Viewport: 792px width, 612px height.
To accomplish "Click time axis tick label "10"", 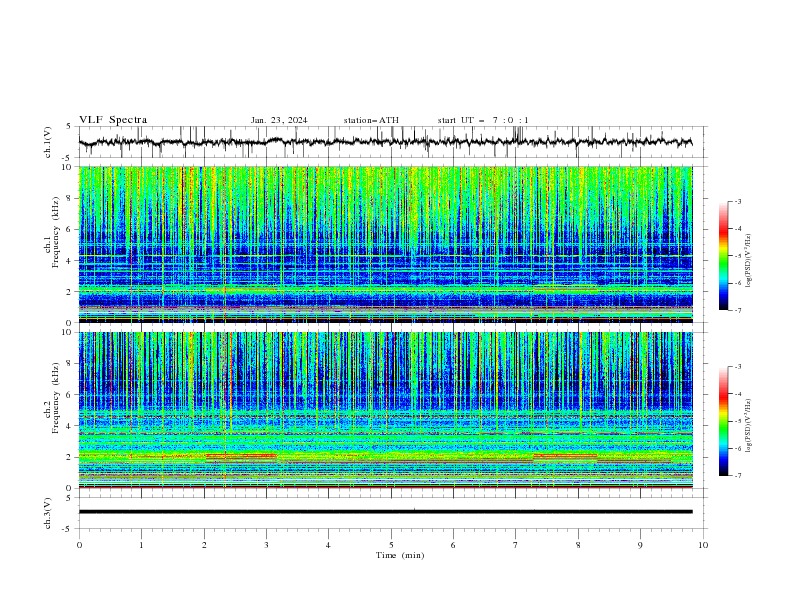I will point(703,545).
